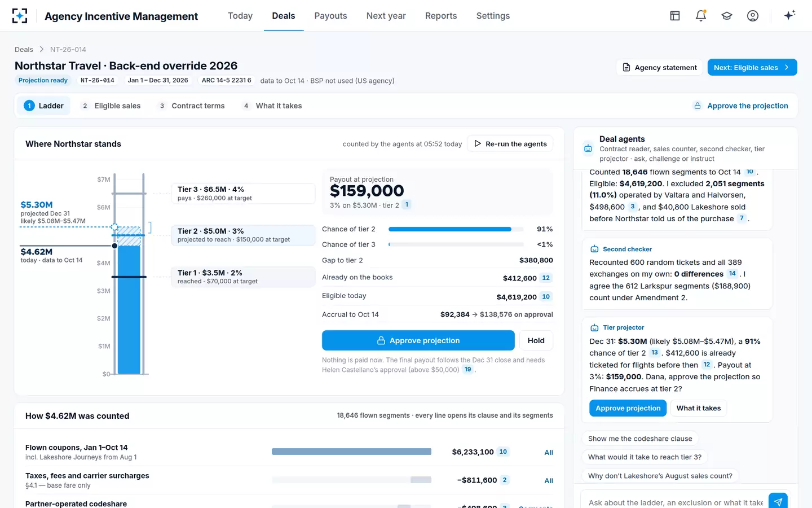812x508 pixels.
Task: Click the Agency Incentive Management logo icon
Action: pos(20,16)
